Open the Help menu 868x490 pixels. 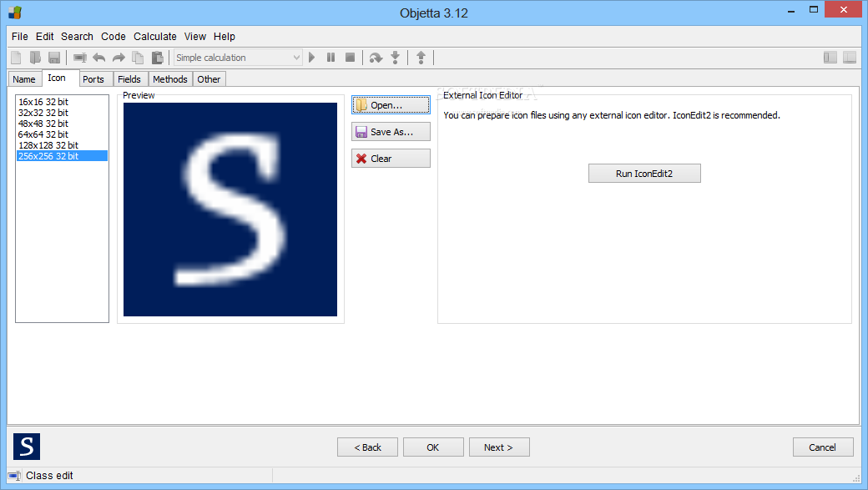click(x=225, y=37)
